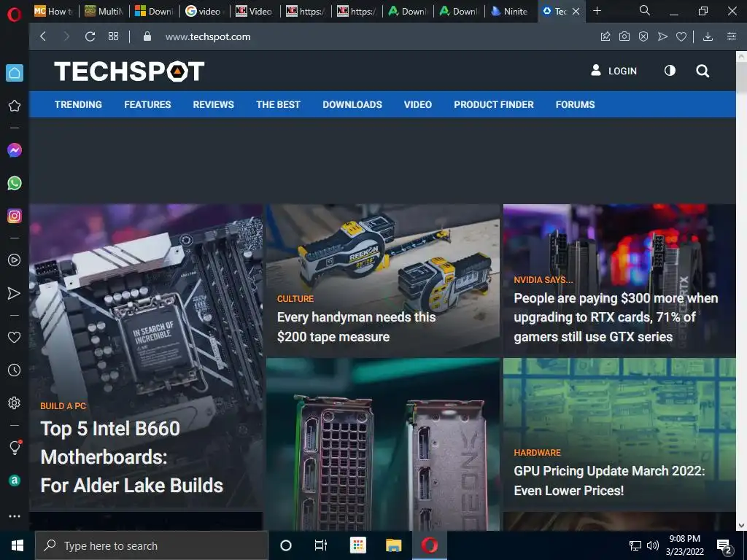
Task: Toggle TechSpot dark/light theme
Action: pyautogui.click(x=670, y=71)
